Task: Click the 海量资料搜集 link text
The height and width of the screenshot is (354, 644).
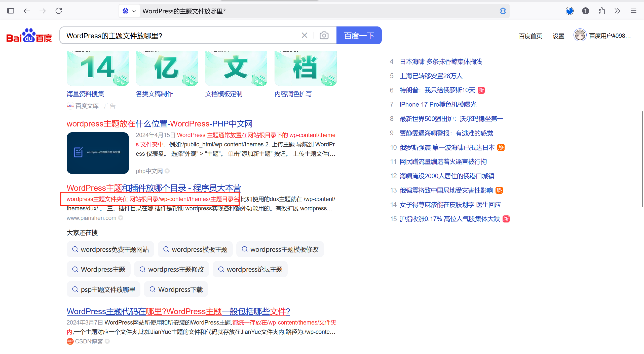Action: point(85,94)
